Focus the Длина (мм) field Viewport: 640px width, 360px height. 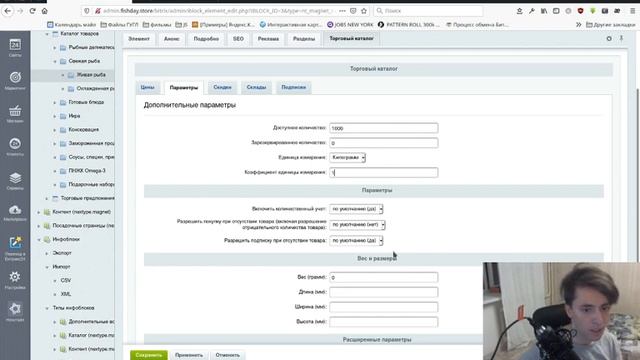[384, 292]
